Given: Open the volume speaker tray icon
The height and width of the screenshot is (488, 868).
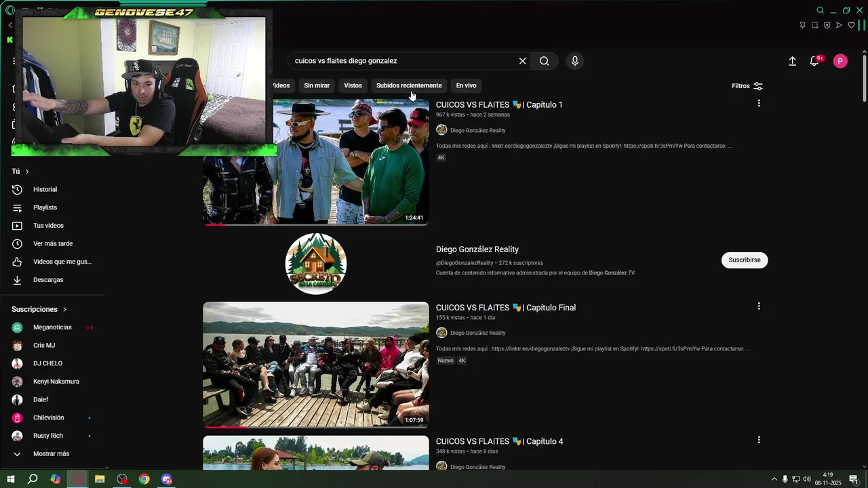Looking at the screenshot, I should click(807, 479).
